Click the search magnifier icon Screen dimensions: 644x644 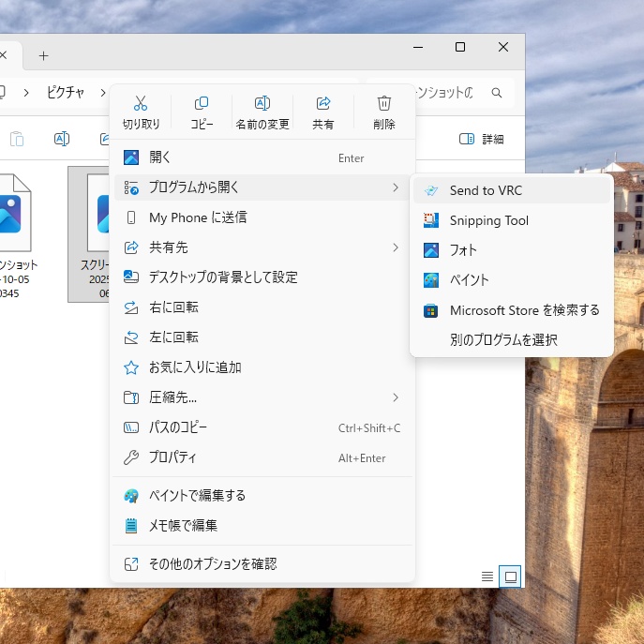497,93
